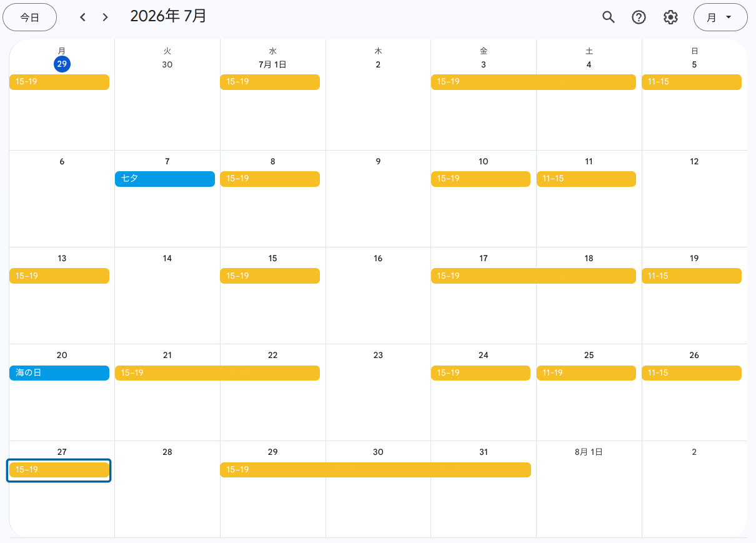Select date number 28
The image size is (756, 543).
click(167, 452)
